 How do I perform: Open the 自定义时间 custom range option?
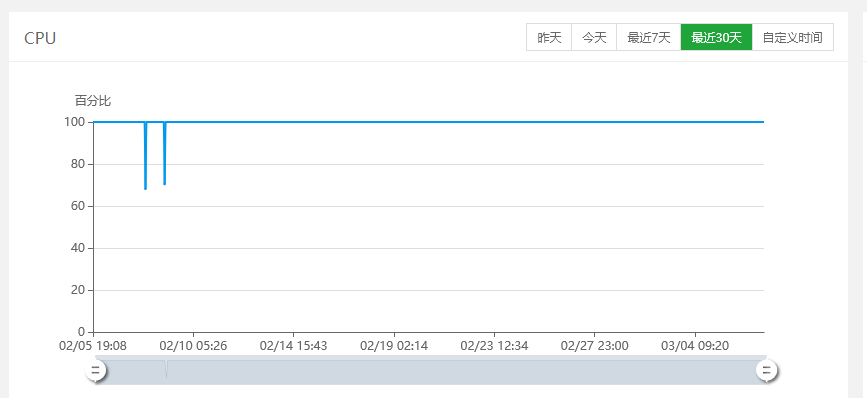pyautogui.click(x=793, y=37)
